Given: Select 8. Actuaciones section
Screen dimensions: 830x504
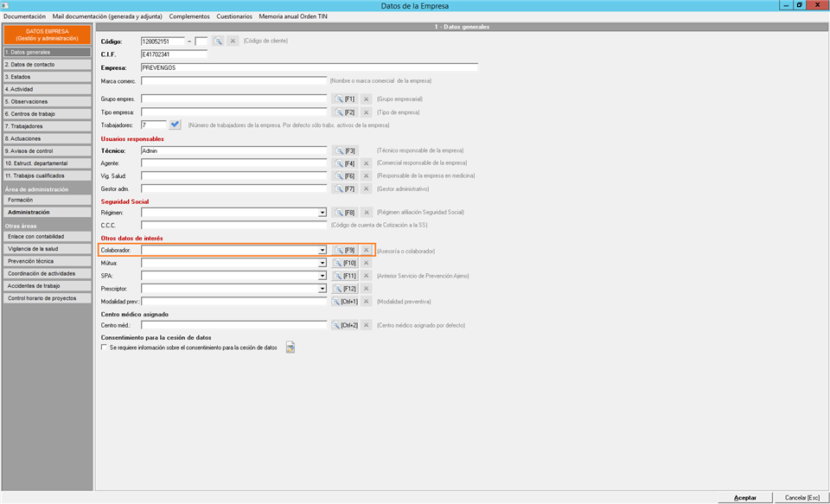Looking at the screenshot, I should point(47,138).
